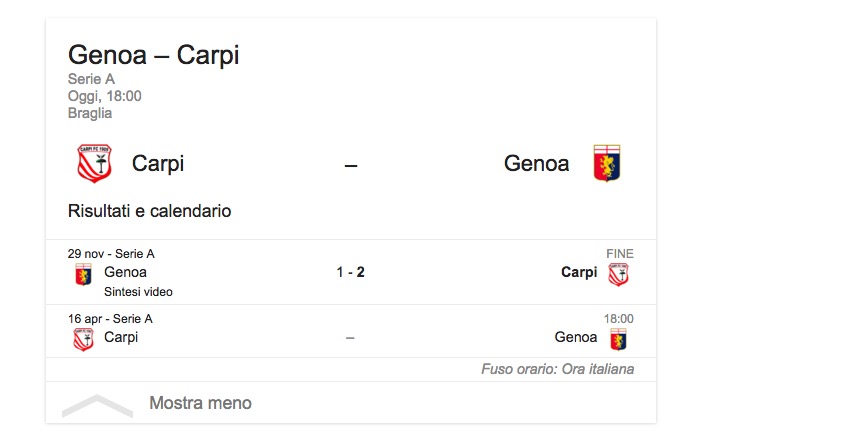Image resolution: width=856 pixels, height=439 pixels.
Task: Click Genoa's small crest in 29 nov match
Action: [84, 274]
